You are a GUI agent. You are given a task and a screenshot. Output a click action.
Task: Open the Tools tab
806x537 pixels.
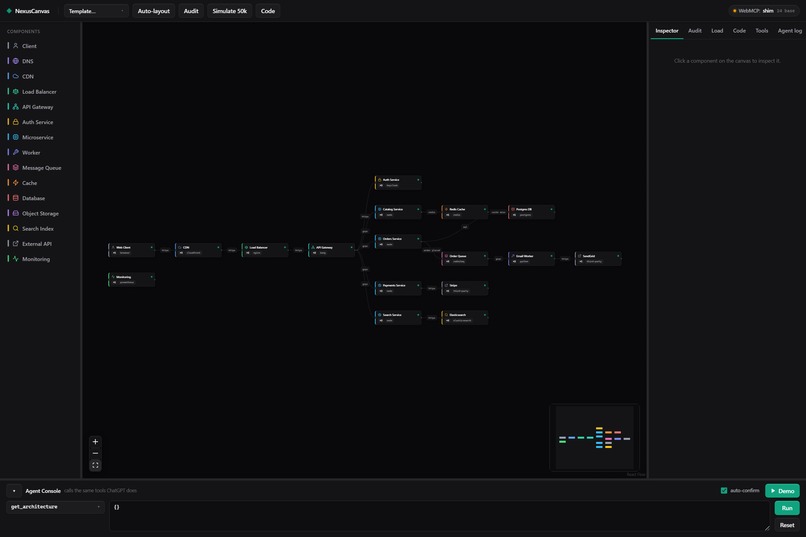[x=762, y=31]
